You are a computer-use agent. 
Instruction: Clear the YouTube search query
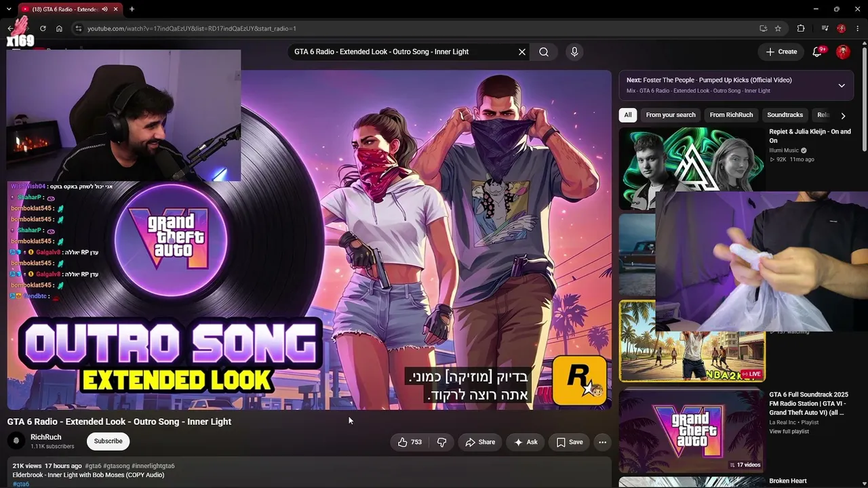522,52
